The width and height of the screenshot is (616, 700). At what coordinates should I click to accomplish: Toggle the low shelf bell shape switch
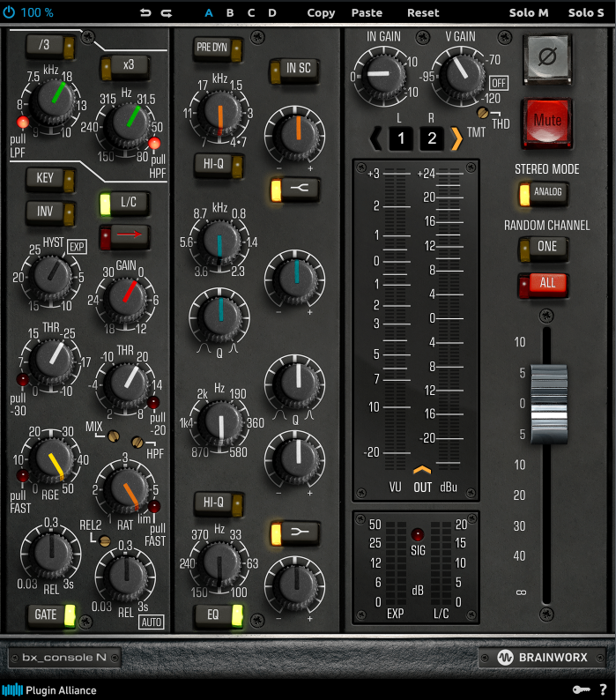coord(295,532)
